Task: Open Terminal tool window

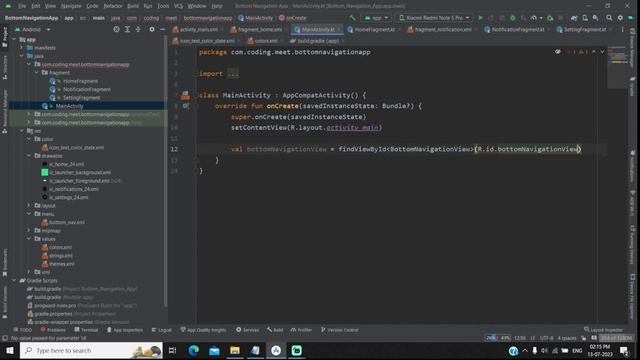Action: coord(86,330)
